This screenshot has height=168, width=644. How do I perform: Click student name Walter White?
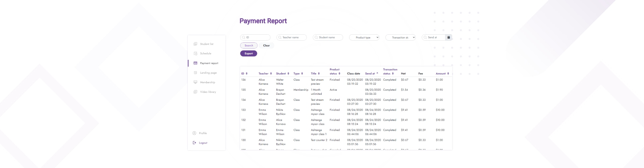pos(280,82)
